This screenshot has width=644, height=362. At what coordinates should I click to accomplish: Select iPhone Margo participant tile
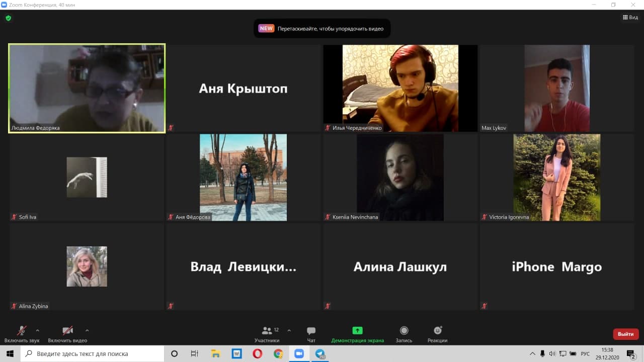[557, 266]
